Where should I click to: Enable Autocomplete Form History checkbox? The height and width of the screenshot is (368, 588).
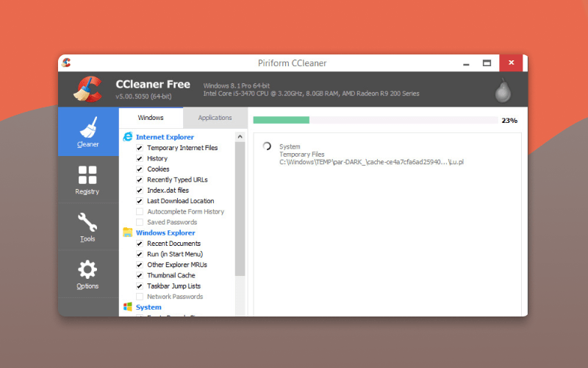[x=140, y=212]
